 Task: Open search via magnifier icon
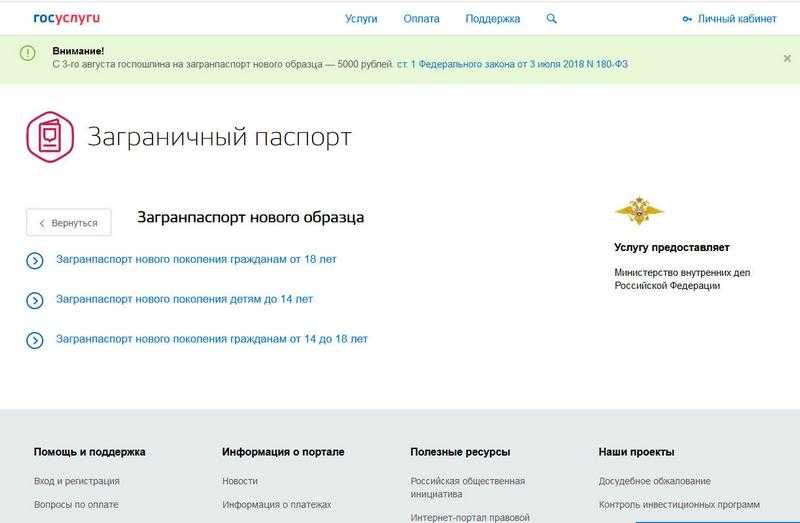coord(552,18)
